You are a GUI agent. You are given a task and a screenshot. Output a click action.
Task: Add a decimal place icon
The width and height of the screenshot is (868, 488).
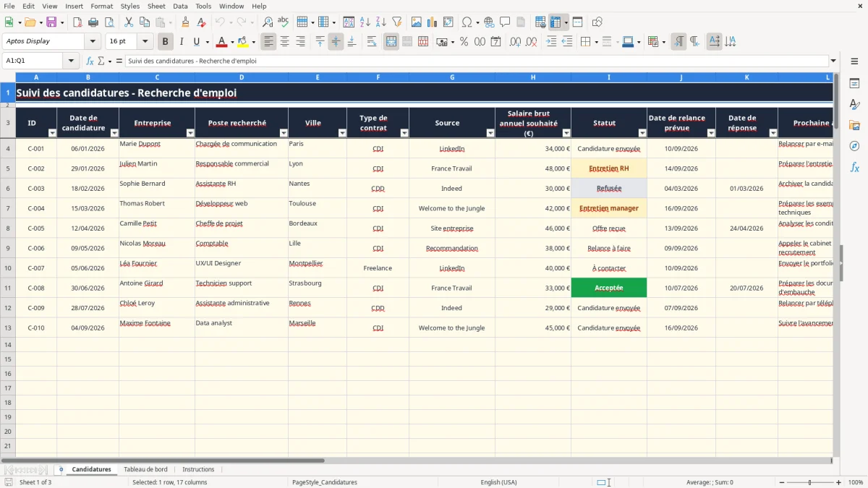point(516,42)
